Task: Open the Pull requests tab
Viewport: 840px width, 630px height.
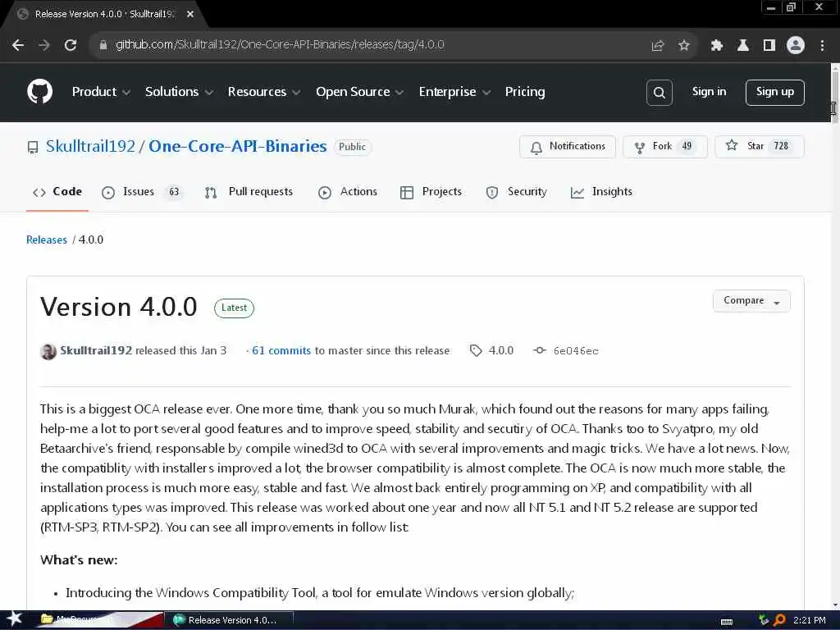Action: click(x=249, y=192)
